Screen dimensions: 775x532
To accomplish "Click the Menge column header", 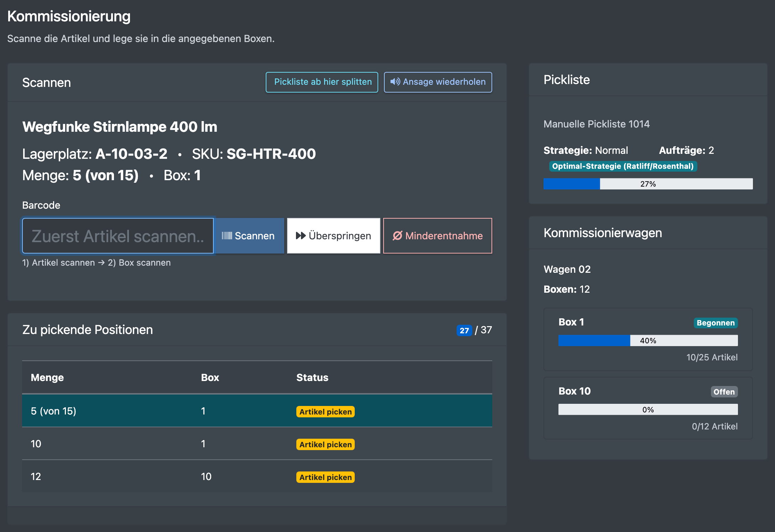I will (x=47, y=377).
